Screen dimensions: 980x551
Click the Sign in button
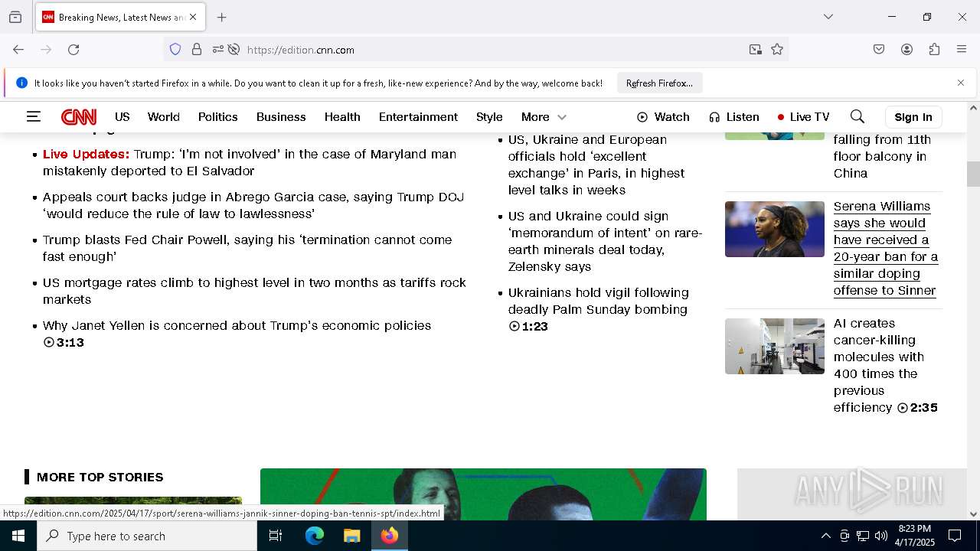tap(913, 117)
